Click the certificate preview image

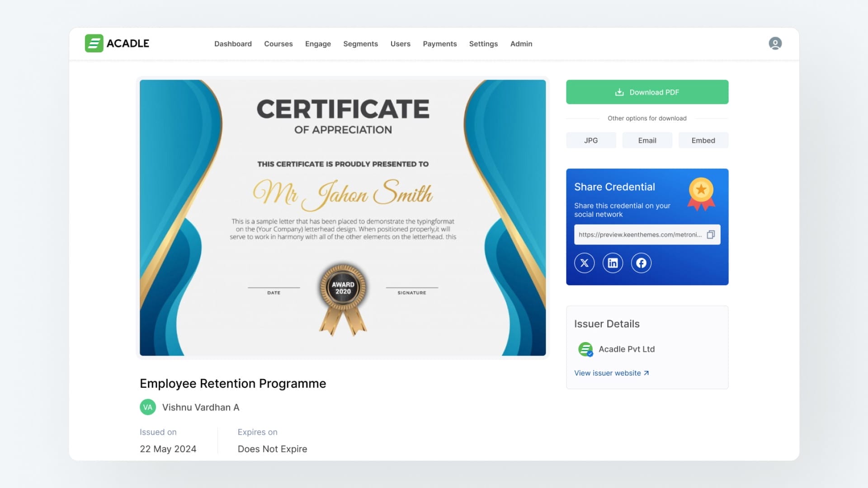coord(342,218)
